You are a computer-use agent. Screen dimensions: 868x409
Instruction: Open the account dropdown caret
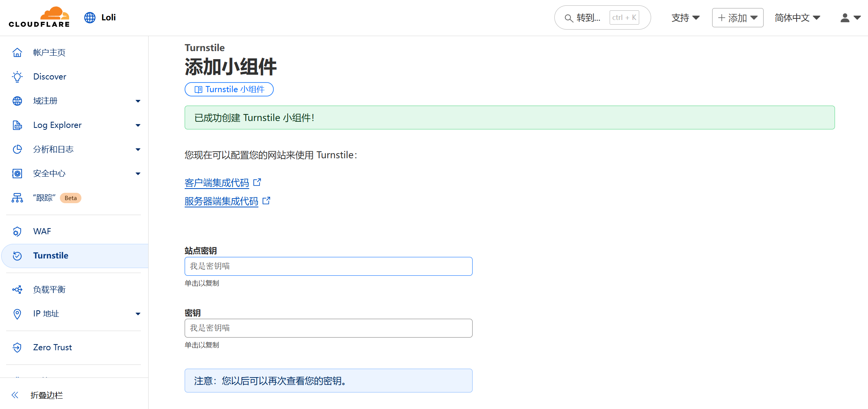[857, 18]
